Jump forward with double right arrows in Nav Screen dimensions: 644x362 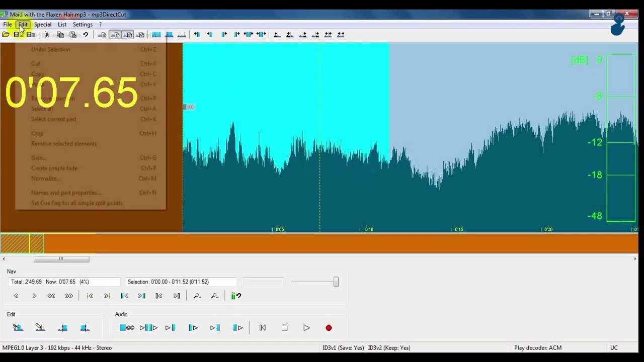coord(69,296)
